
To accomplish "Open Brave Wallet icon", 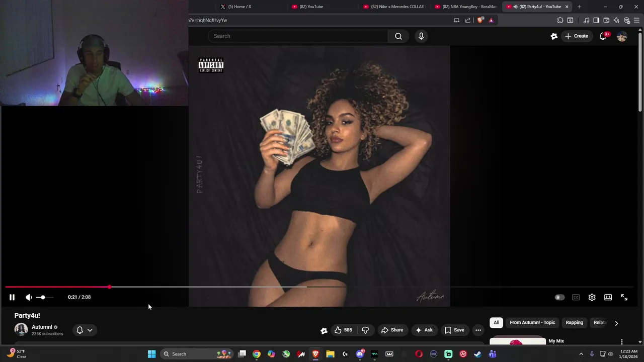I will 606,20.
